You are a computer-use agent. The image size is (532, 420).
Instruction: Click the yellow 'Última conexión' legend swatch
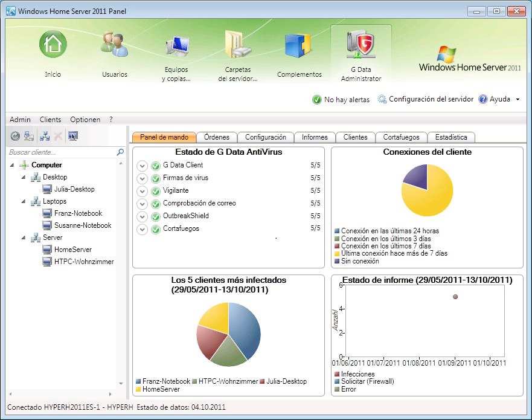pos(337,253)
